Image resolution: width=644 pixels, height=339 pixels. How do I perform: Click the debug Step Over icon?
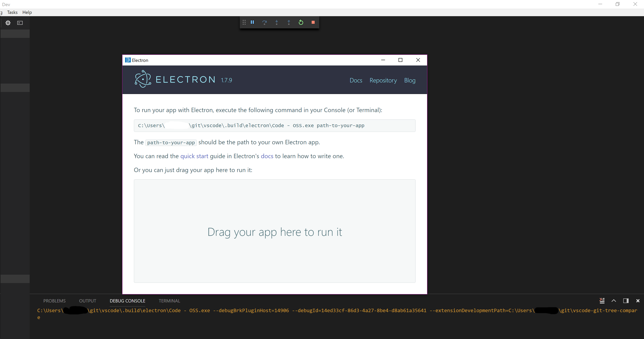(264, 22)
